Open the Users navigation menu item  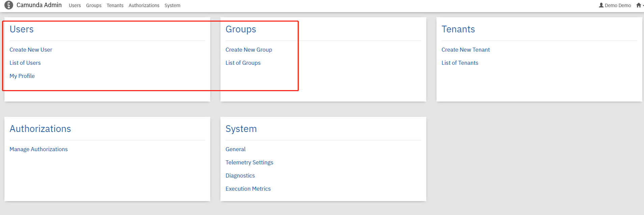tap(75, 5)
